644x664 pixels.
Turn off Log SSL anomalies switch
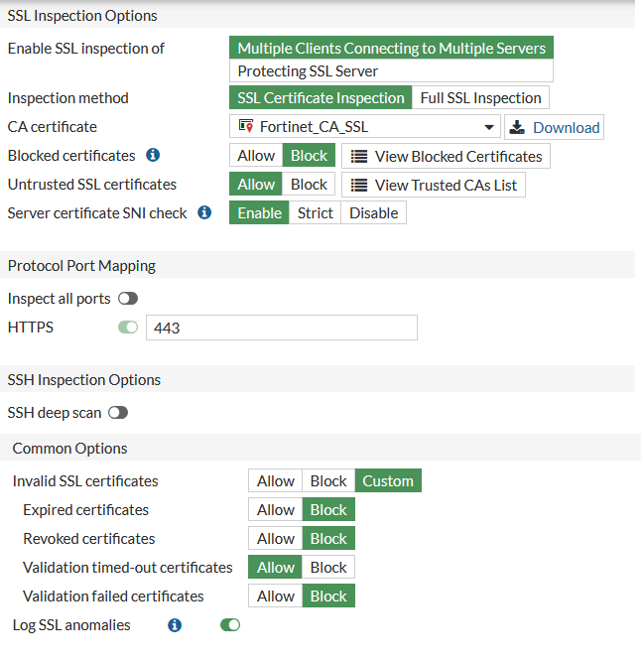coord(230,625)
